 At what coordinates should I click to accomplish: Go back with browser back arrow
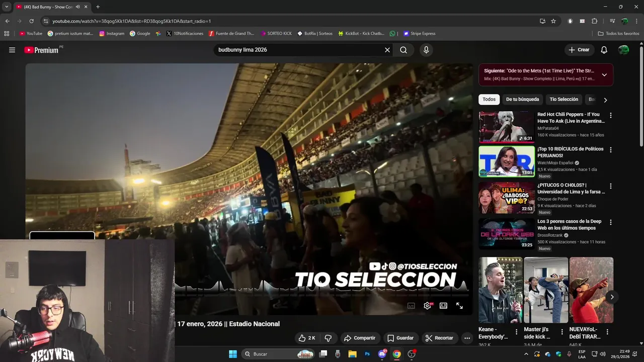(x=7, y=21)
